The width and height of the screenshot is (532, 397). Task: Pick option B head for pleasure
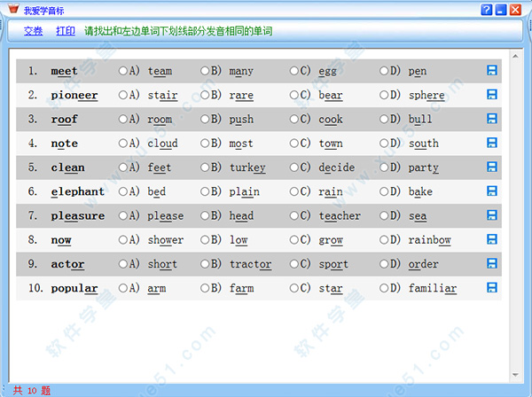tap(205, 215)
